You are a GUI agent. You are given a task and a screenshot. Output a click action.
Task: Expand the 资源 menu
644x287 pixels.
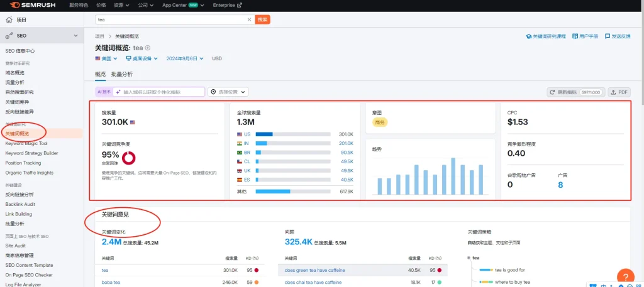pos(121,5)
